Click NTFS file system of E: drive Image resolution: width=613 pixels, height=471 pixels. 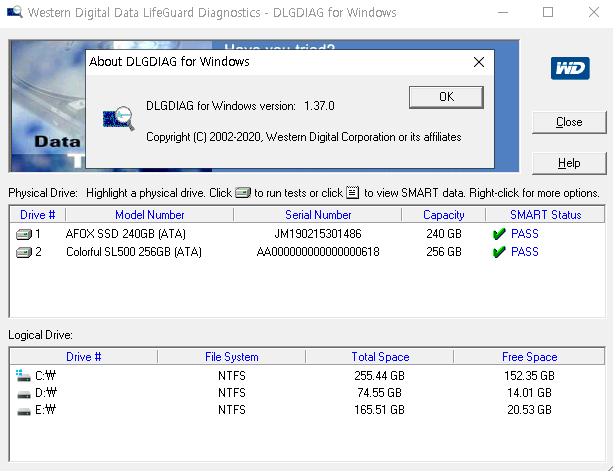point(231,410)
